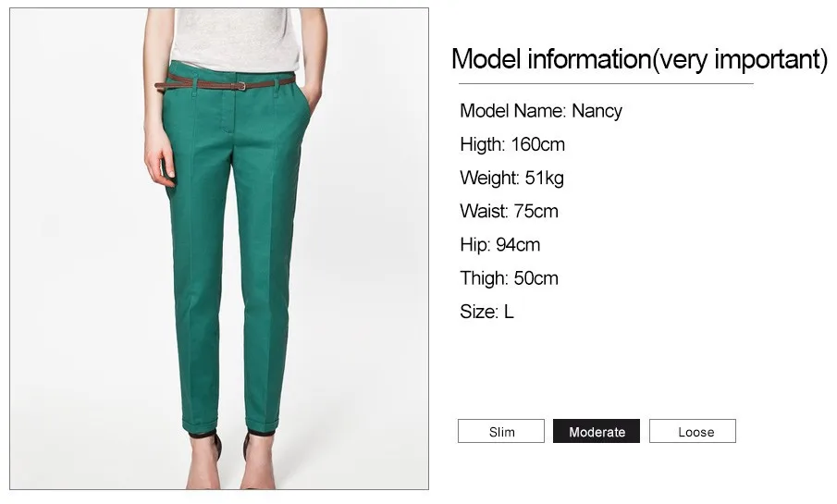Click the gray t-shirt in the photo

coord(235,37)
